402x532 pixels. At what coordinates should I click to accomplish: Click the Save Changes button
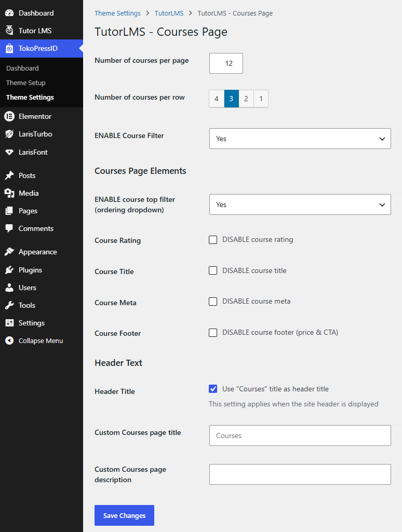click(x=124, y=515)
